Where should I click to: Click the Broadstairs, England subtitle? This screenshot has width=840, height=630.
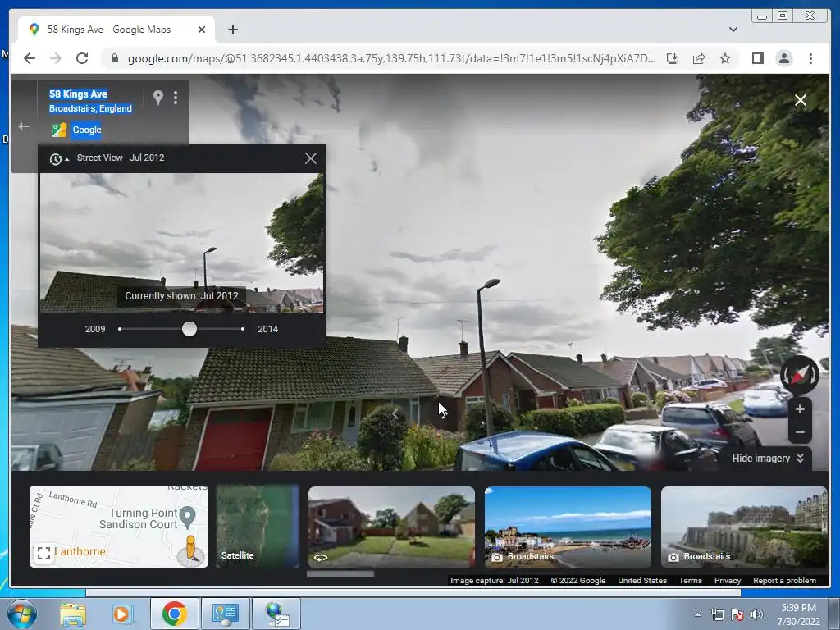pyautogui.click(x=90, y=109)
